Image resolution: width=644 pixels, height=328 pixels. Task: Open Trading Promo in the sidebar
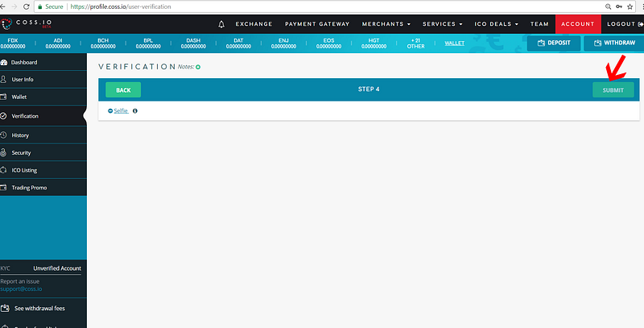coord(43,188)
